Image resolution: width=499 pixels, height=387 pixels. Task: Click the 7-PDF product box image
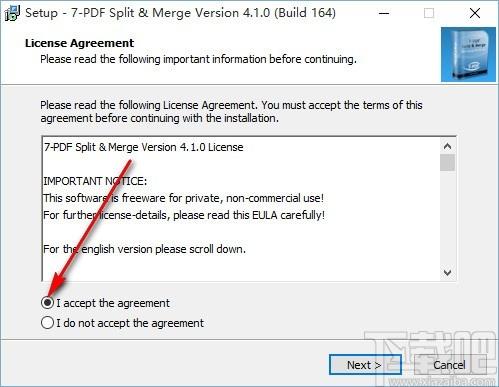(x=468, y=55)
